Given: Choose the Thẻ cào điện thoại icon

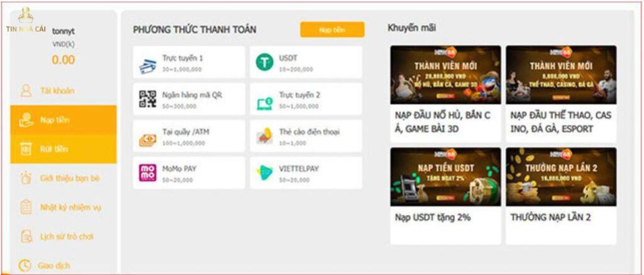Looking at the screenshot, I should [265, 136].
